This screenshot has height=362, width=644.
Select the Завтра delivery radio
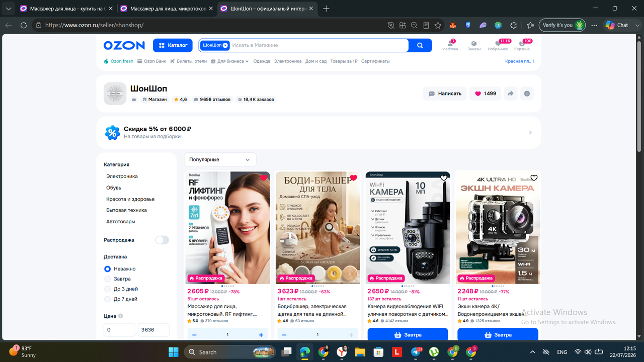[x=107, y=279]
